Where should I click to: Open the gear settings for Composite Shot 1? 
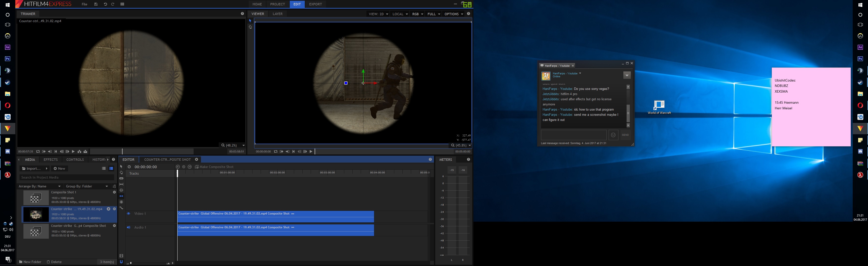click(x=114, y=192)
